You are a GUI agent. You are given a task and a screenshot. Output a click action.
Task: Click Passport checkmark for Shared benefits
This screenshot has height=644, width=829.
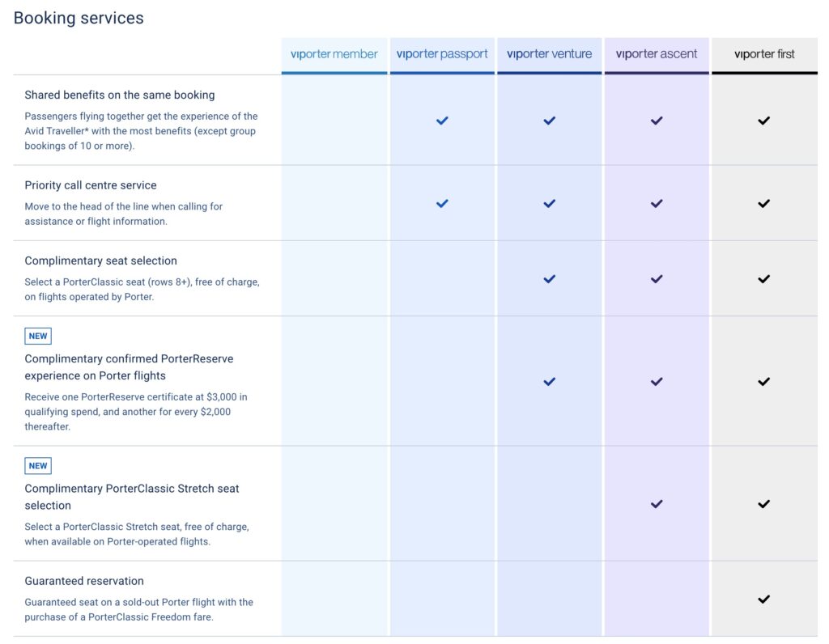pos(442,121)
